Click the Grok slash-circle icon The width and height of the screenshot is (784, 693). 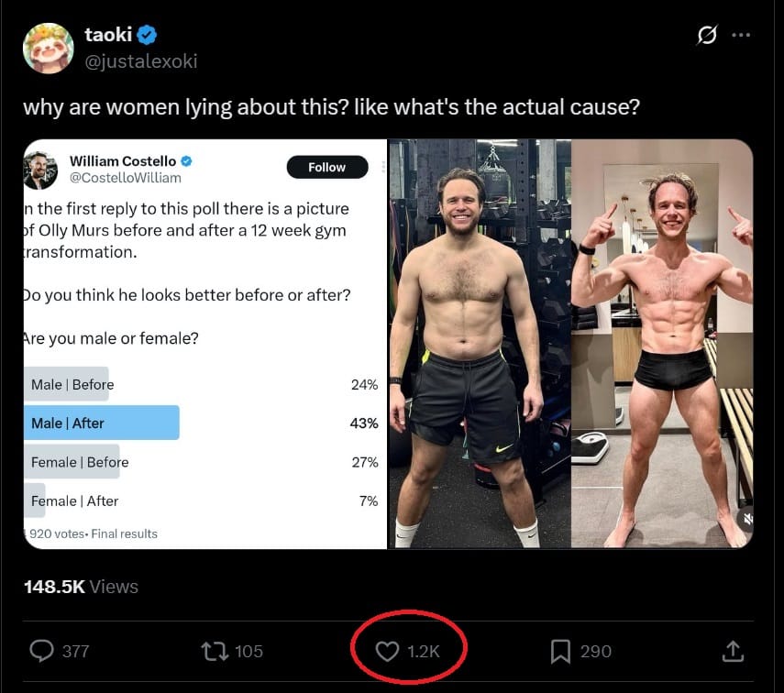tap(706, 36)
